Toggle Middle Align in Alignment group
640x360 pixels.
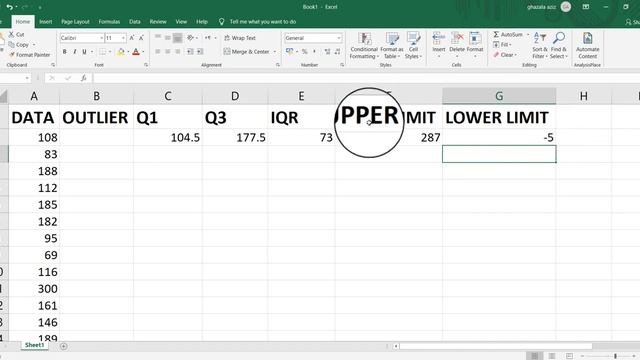[168, 38]
